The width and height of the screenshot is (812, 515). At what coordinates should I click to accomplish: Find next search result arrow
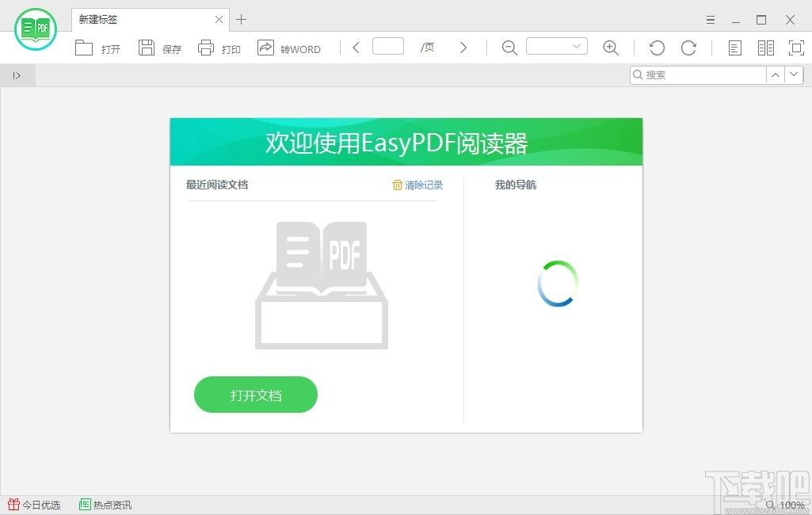click(794, 75)
